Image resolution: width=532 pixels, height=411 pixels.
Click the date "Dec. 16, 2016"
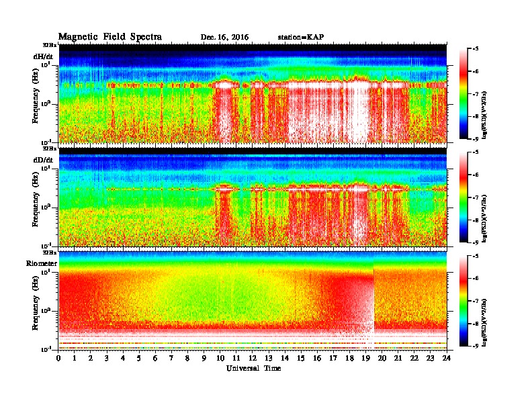[x=224, y=38]
